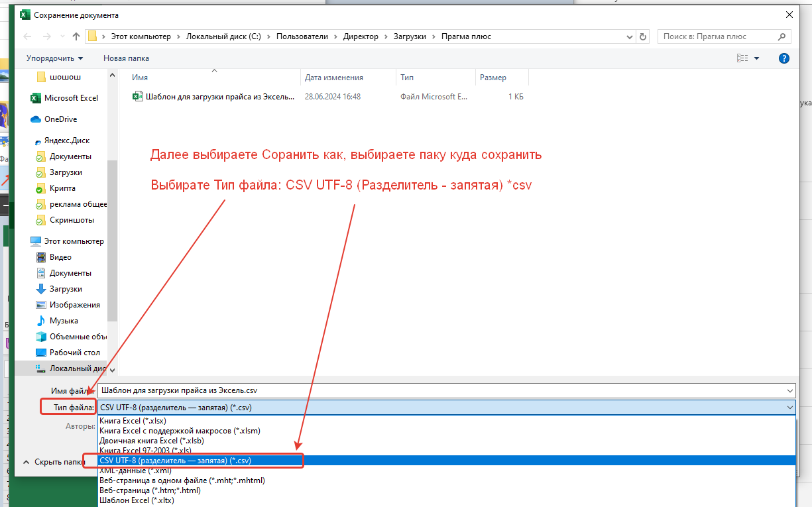Select OneDrive in the sidebar
This screenshot has height=507, width=812.
(x=60, y=119)
